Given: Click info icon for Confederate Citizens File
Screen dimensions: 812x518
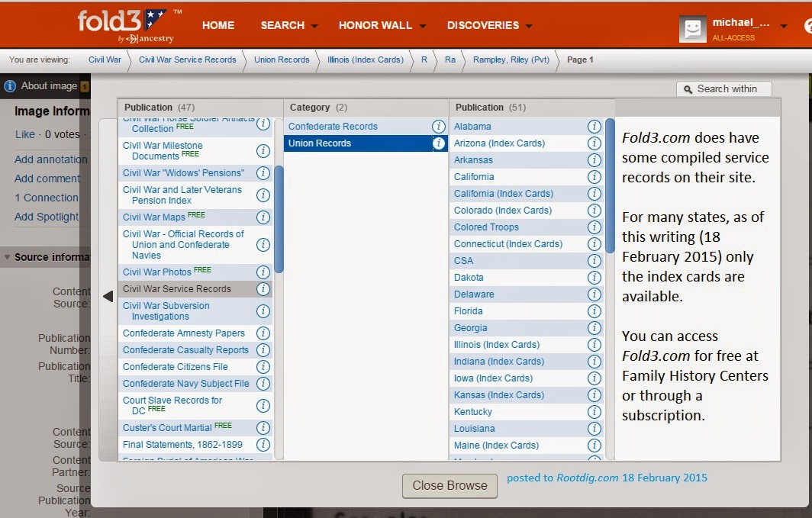Looking at the screenshot, I should [x=263, y=367].
